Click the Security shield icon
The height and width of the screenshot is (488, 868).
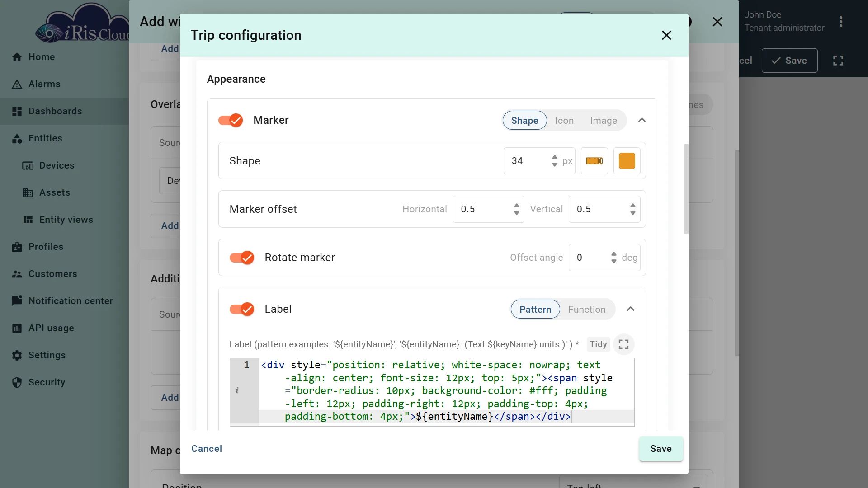(17, 382)
